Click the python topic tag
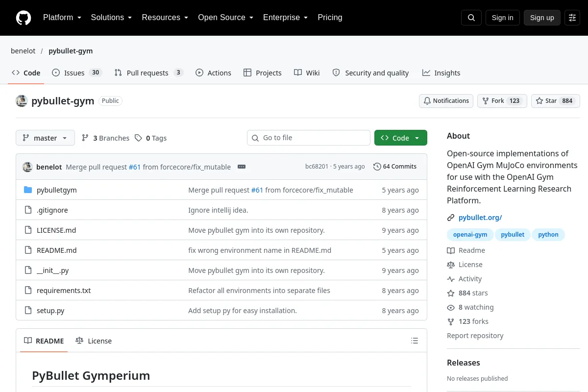Image resolution: width=588 pixels, height=392 pixels. click(x=548, y=235)
